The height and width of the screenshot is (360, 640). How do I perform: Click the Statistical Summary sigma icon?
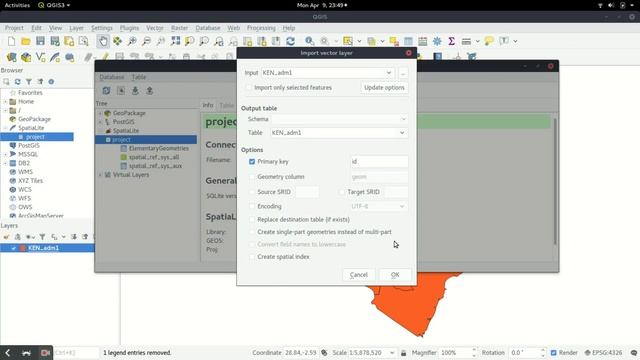(451, 41)
